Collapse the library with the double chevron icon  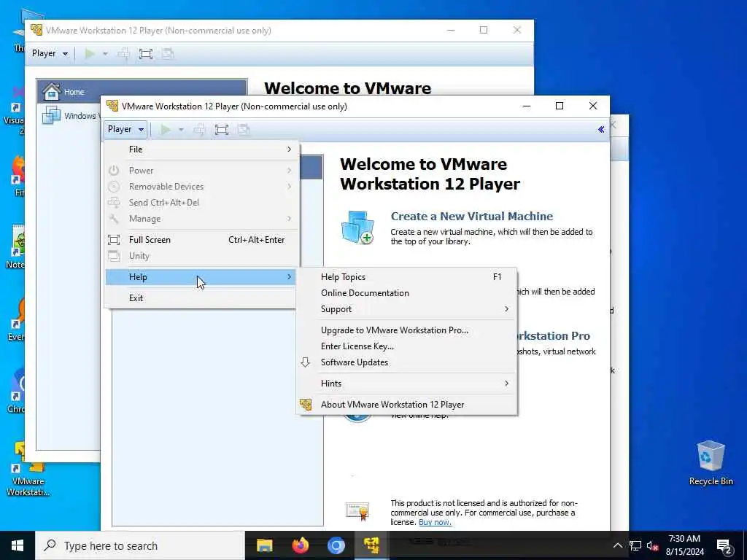tap(601, 130)
